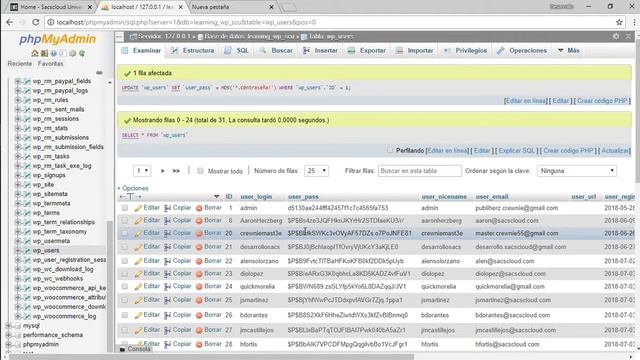640x360 pixels.
Task: Go to next page with single arrow
Action: (x=162, y=171)
